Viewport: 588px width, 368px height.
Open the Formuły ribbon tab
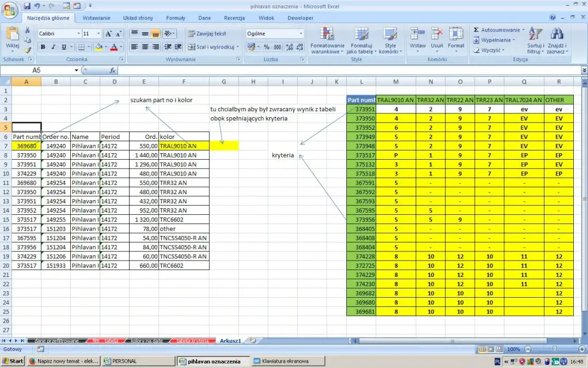[x=175, y=17]
